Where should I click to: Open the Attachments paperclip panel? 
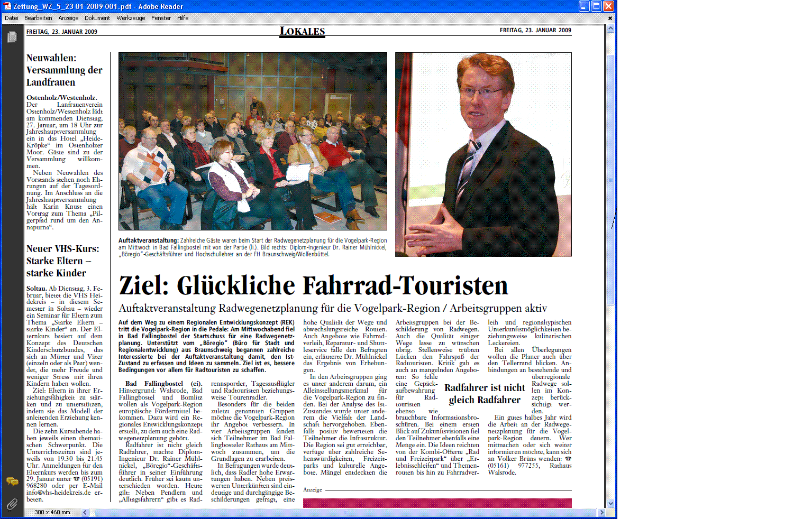12,504
